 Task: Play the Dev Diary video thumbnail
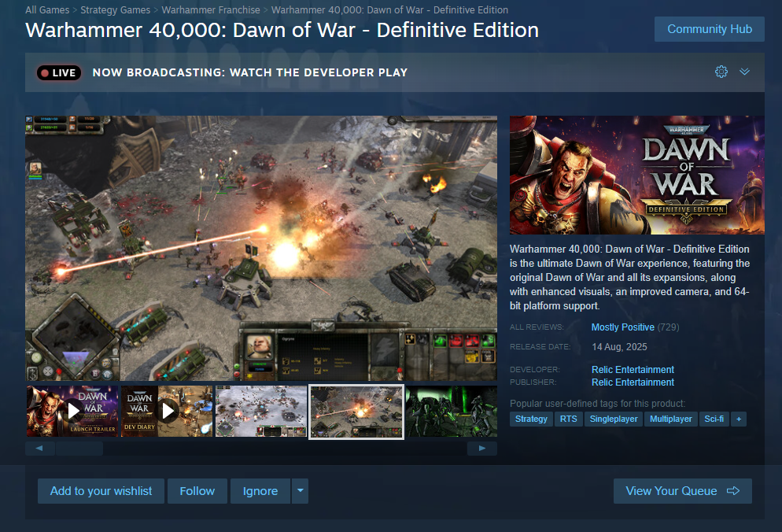167,412
